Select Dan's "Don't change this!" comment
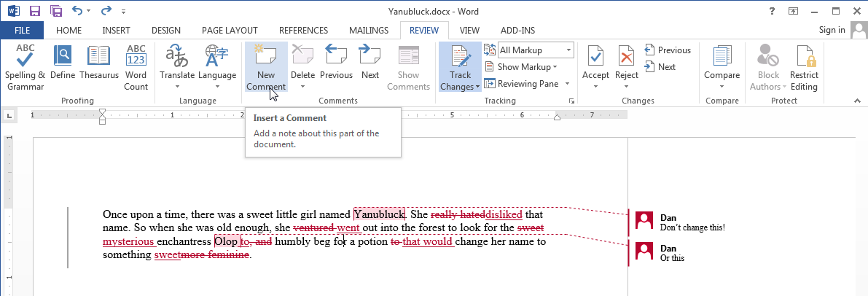This screenshot has height=296, width=868. click(692, 227)
